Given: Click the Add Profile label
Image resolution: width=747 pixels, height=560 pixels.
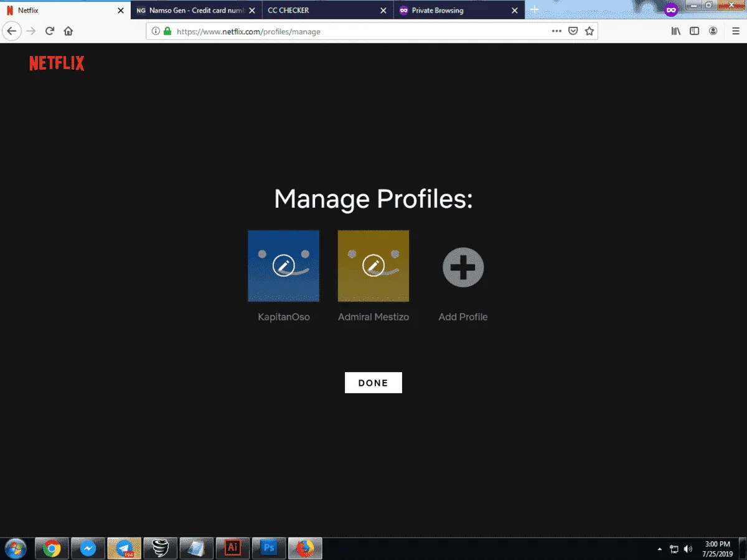Looking at the screenshot, I should pyautogui.click(x=463, y=317).
